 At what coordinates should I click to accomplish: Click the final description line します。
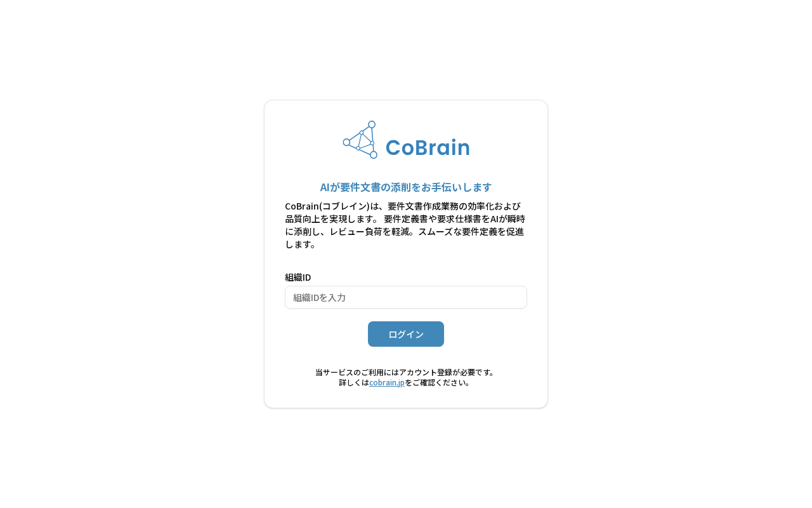point(301,244)
